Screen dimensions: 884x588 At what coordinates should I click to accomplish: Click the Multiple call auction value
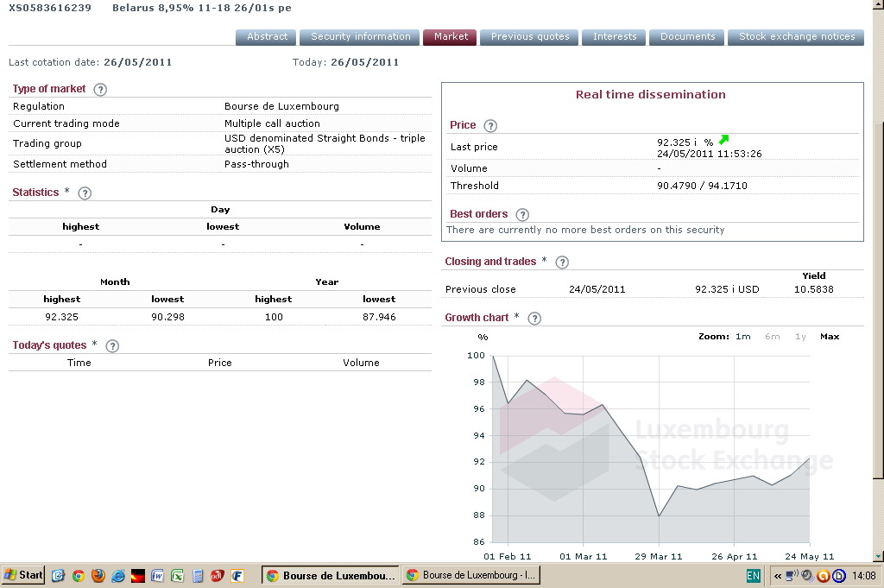pyautogui.click(x=272, y=123)
